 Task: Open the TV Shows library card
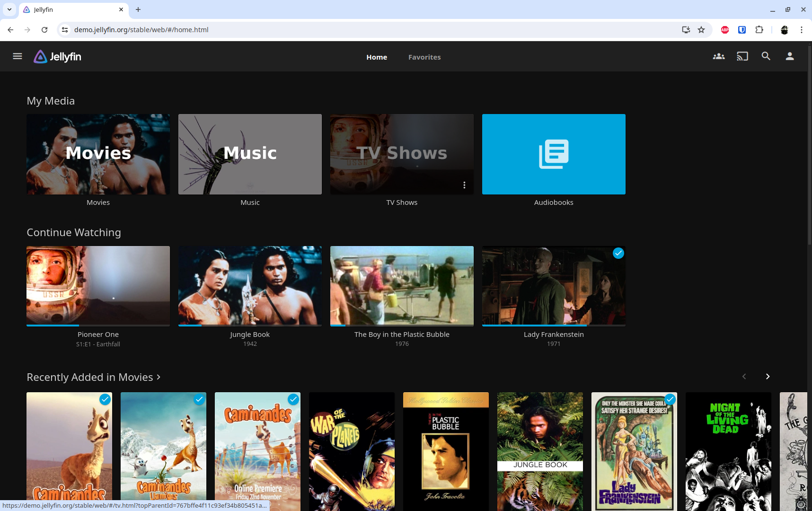coord(402,154)
